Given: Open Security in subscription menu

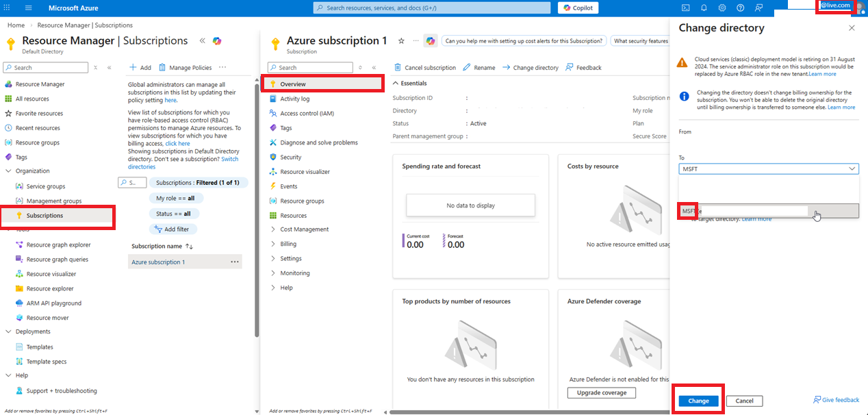Looking at the screenshot, I should click(291, 157).
